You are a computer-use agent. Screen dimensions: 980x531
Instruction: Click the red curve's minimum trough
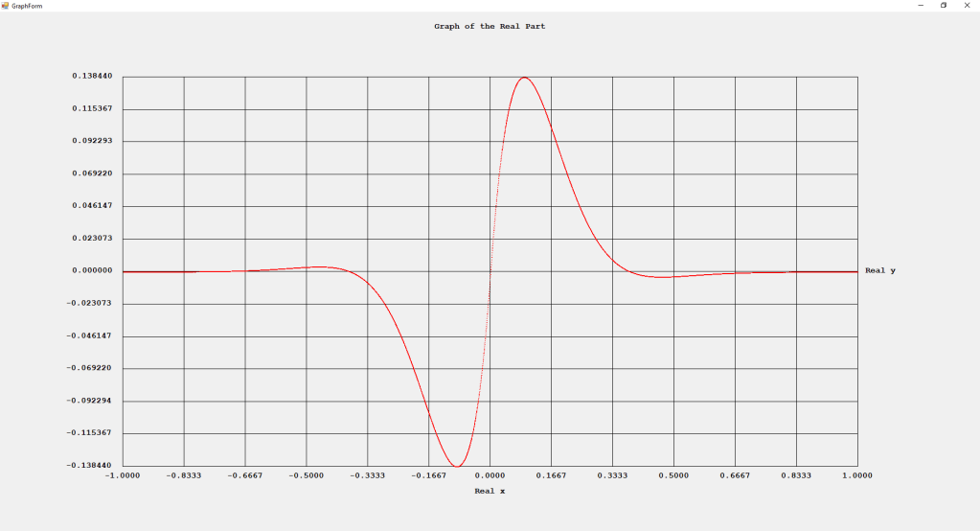pyautogui.click(x=456, y=466)
